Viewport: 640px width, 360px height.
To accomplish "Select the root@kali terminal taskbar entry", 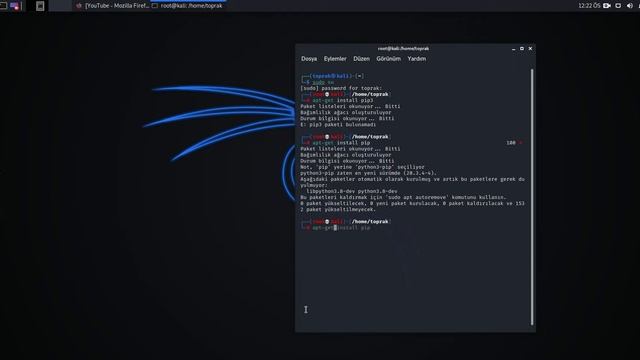I will [188, 6].
